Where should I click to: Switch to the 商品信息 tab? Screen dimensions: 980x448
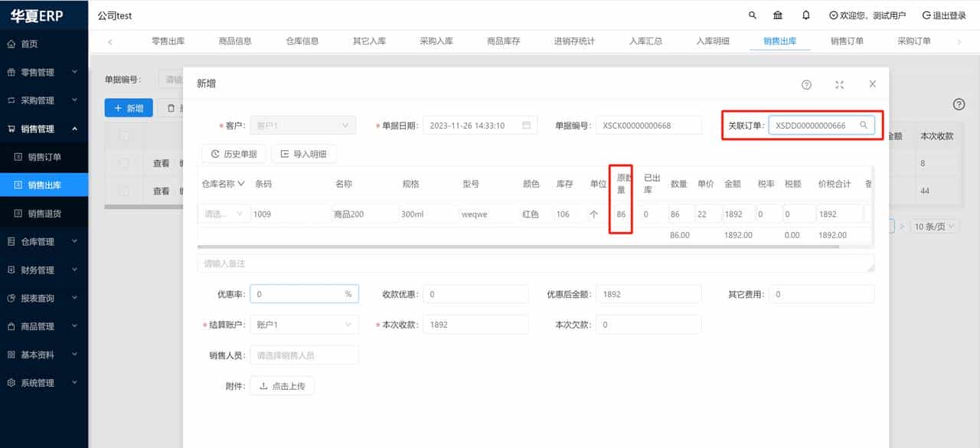click(234, 41)
